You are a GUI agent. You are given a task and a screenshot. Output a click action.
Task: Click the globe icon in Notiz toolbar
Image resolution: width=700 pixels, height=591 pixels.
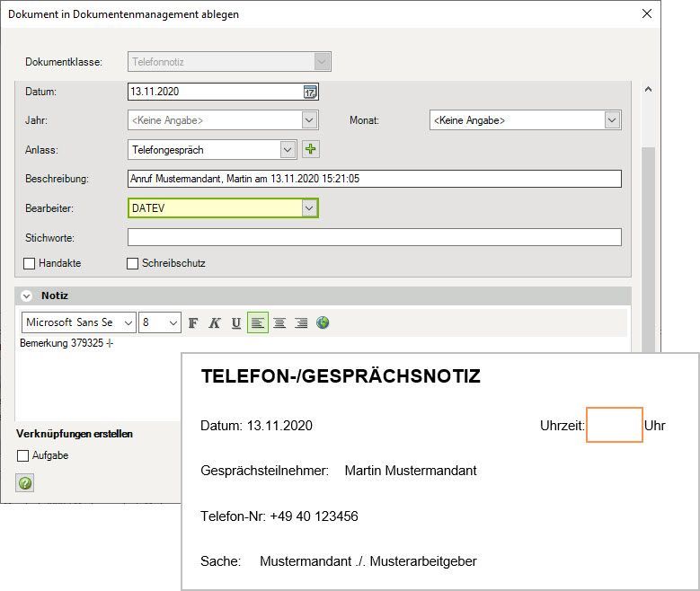[x=323, y=323]
